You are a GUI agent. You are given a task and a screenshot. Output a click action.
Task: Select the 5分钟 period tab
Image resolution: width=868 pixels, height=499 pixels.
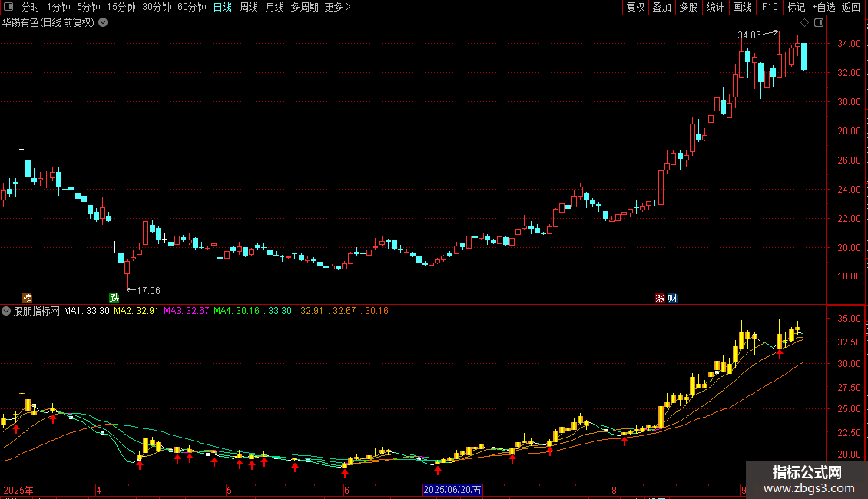click(x=88, y=7)
